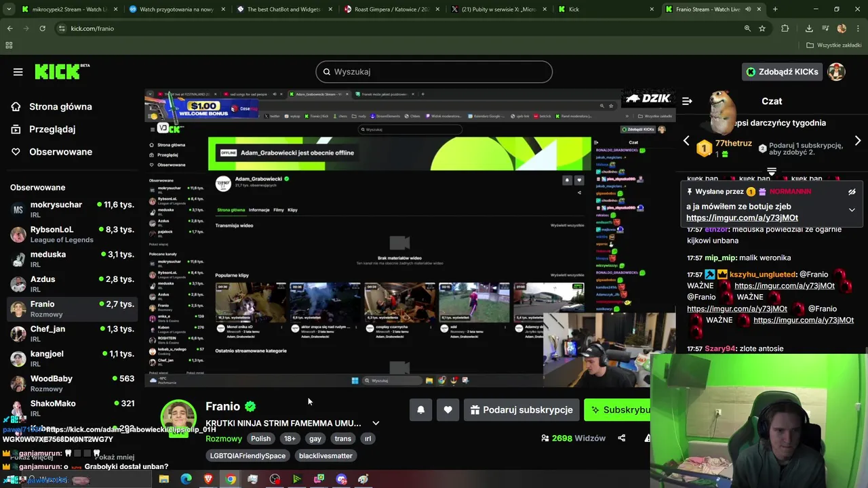Switch to Roast Gimpera Katowice tab
The height and width of the screenshot is (488, 868).
(393, 9)
